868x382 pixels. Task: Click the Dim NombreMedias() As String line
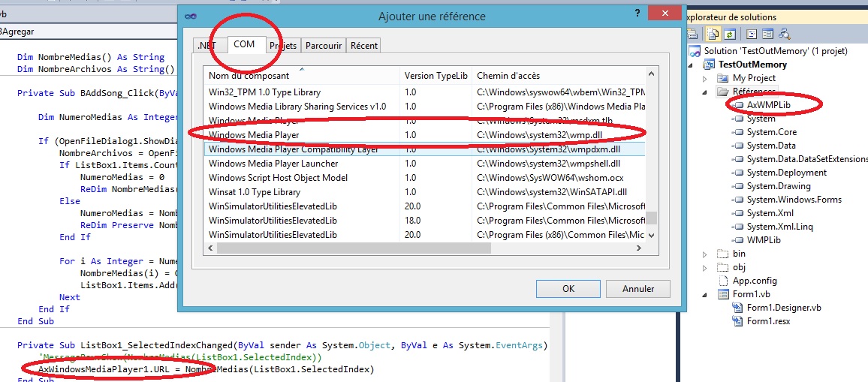pos(91,57)
